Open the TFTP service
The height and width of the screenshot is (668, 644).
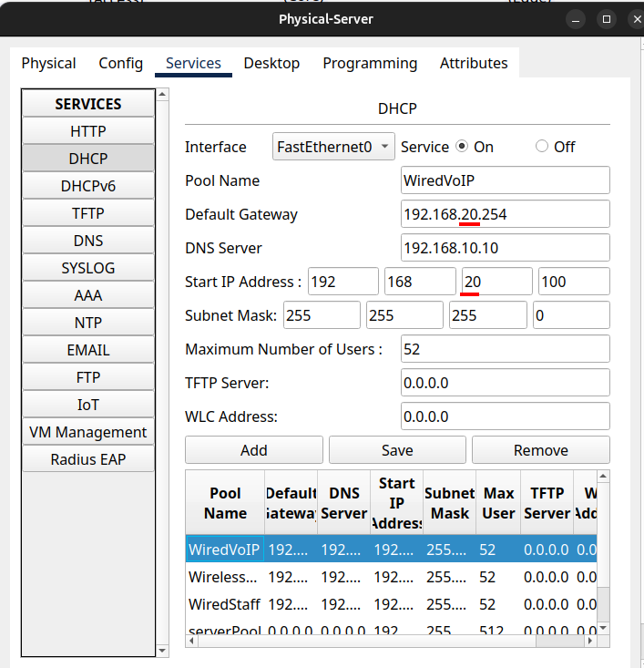pos(88,213)
